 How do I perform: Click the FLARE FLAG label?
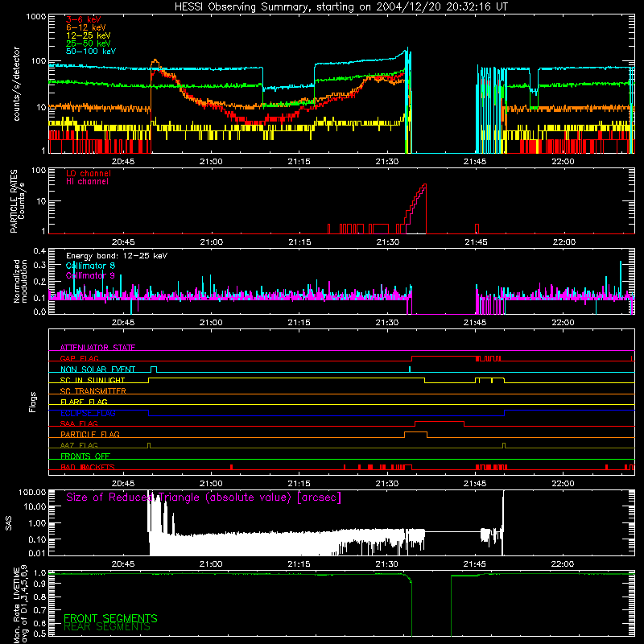(x=84, y=402)
